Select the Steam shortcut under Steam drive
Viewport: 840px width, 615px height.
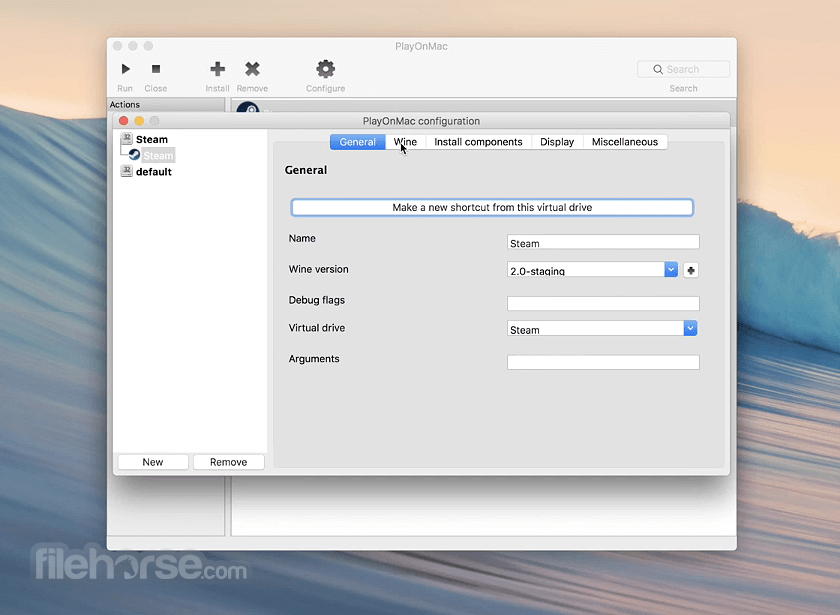point(158,155)
